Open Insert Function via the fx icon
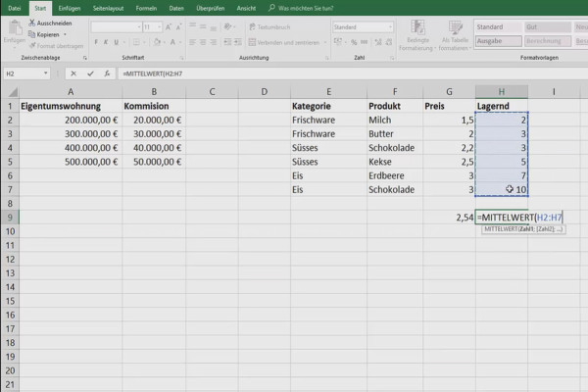Viewport: 588px width, 392px height. coord(107,73)
